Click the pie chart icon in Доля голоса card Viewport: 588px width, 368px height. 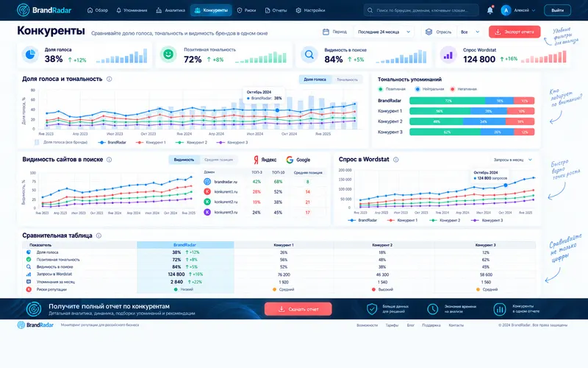[30, 54]
